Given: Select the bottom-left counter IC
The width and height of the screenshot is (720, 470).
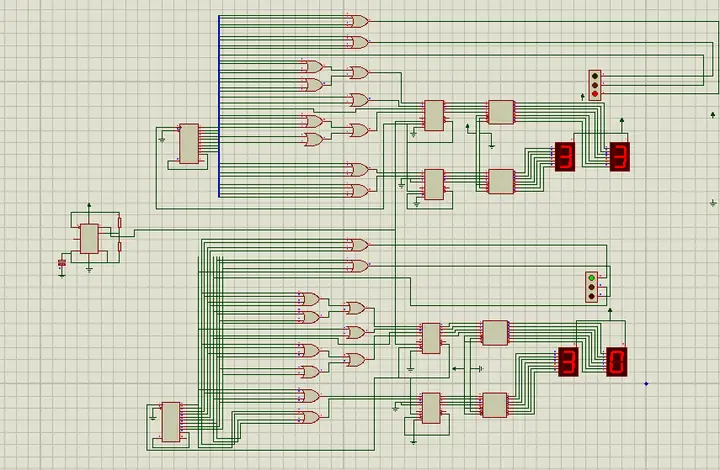Looking at the screenshot, I should click(x=171, y=422).
